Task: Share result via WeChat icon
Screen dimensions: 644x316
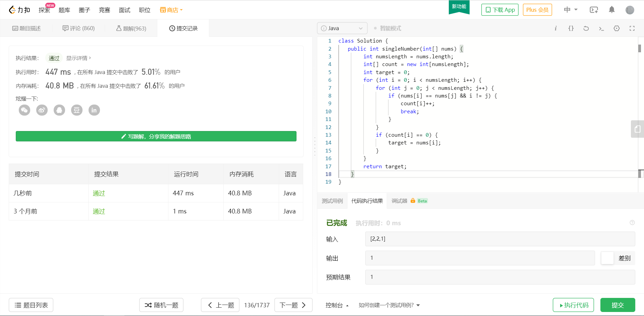Action: coord(24,110)
